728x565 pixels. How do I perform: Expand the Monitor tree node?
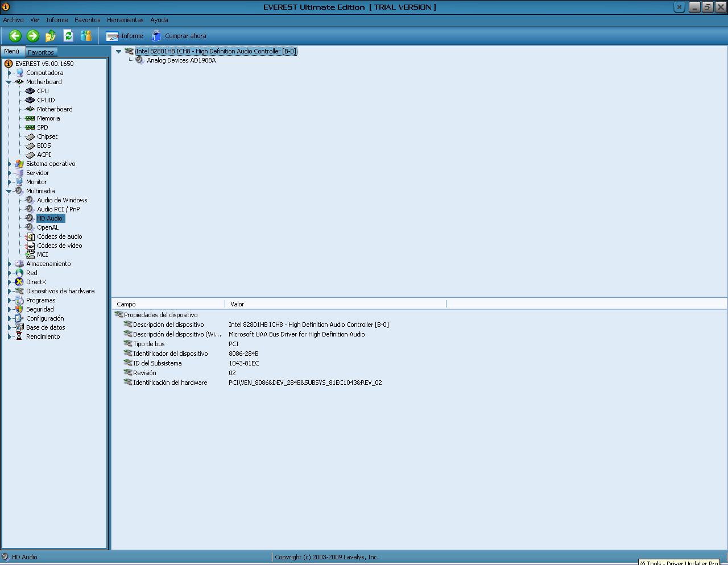click(x=9, y=182)
